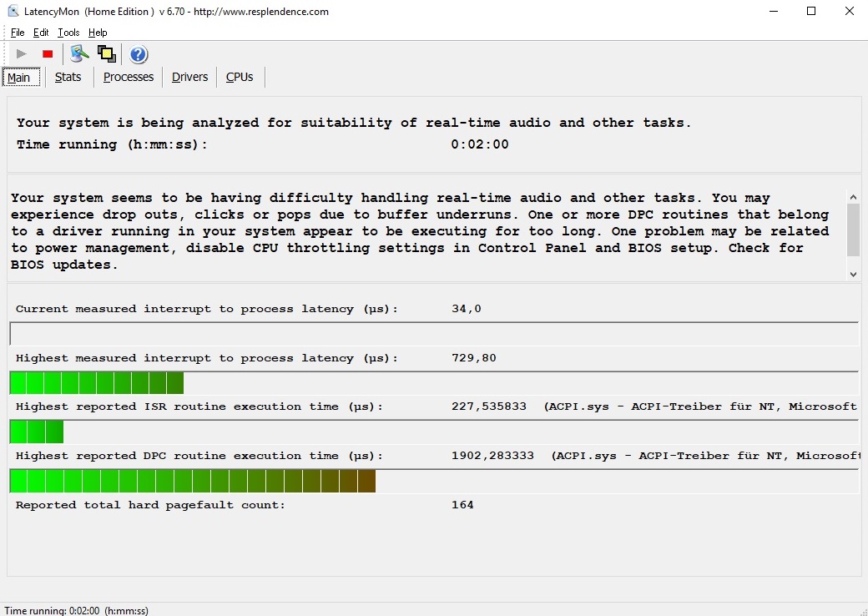Stop monitoring with the red square icon
868x616 pixels.
point(48,54)
